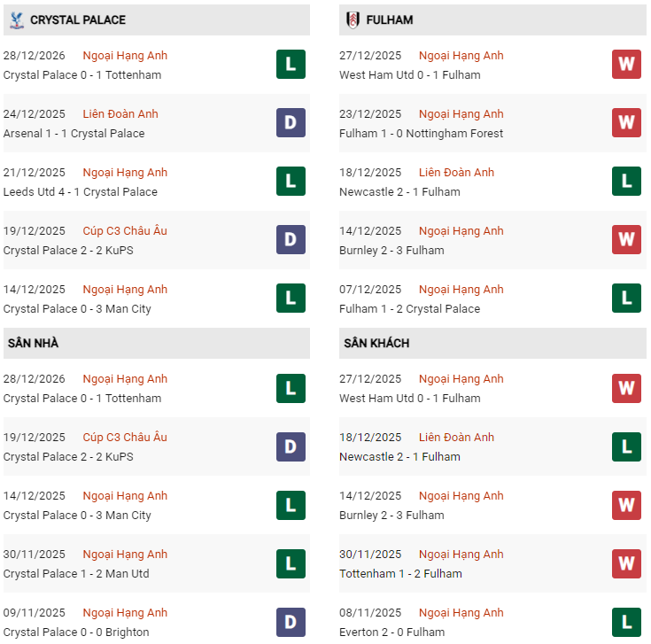Click the Crystal Palace club crest
This screenshot has width=651, height=644.
click(x=16, y=19)
